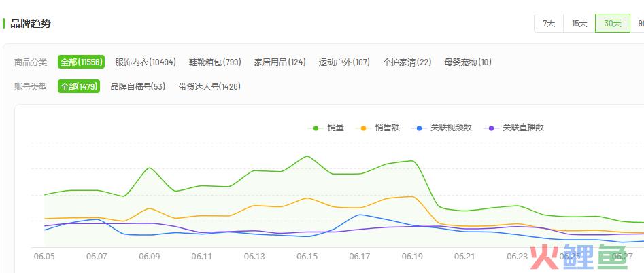The width and height of the screenshot is (644, 273).
Task: Select the 7天 time range
Action: (x=549, y=23)
